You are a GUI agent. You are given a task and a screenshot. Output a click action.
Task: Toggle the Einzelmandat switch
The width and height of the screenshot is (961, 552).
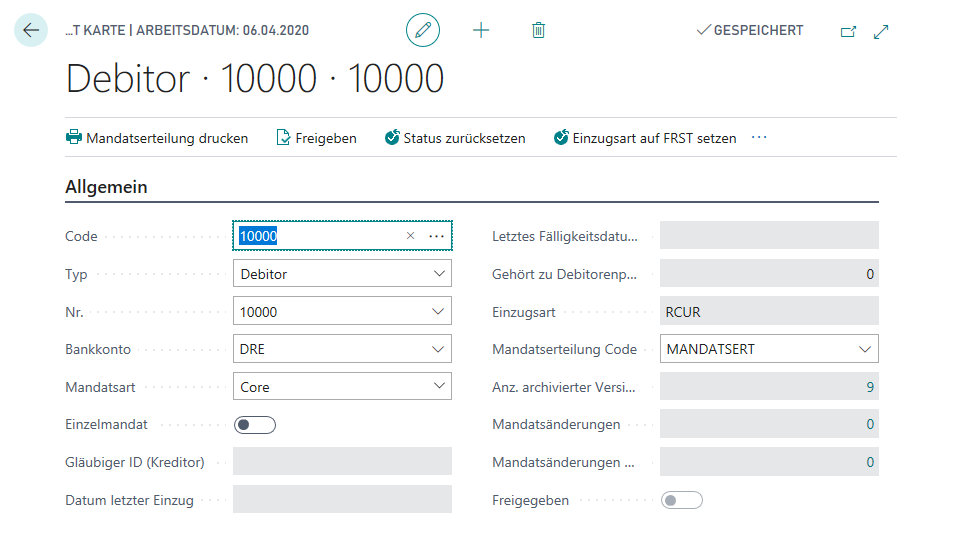[x=254, y=425]
